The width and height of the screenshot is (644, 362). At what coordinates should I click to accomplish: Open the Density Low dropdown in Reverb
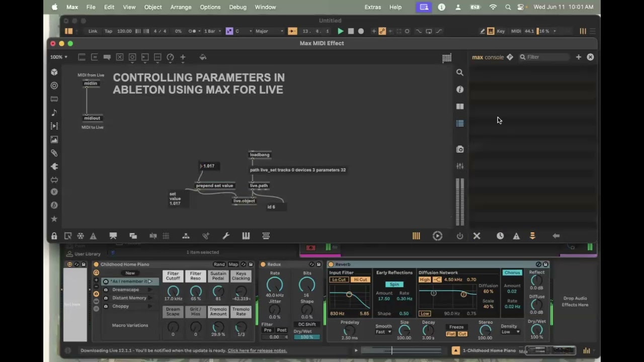pos(510,332)
